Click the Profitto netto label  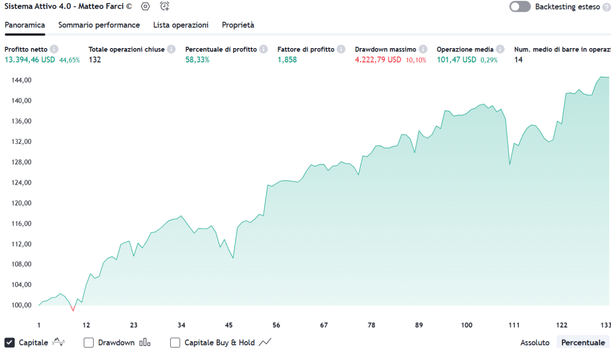click(x=26, y=49)
